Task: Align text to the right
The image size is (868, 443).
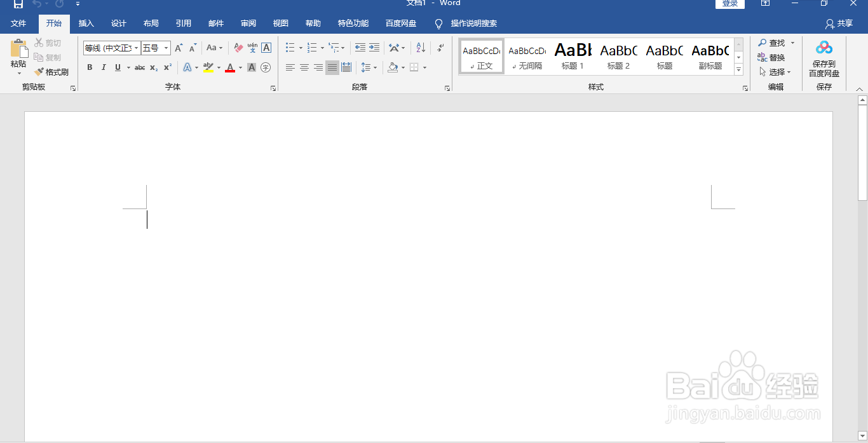Action: [318, 67]
